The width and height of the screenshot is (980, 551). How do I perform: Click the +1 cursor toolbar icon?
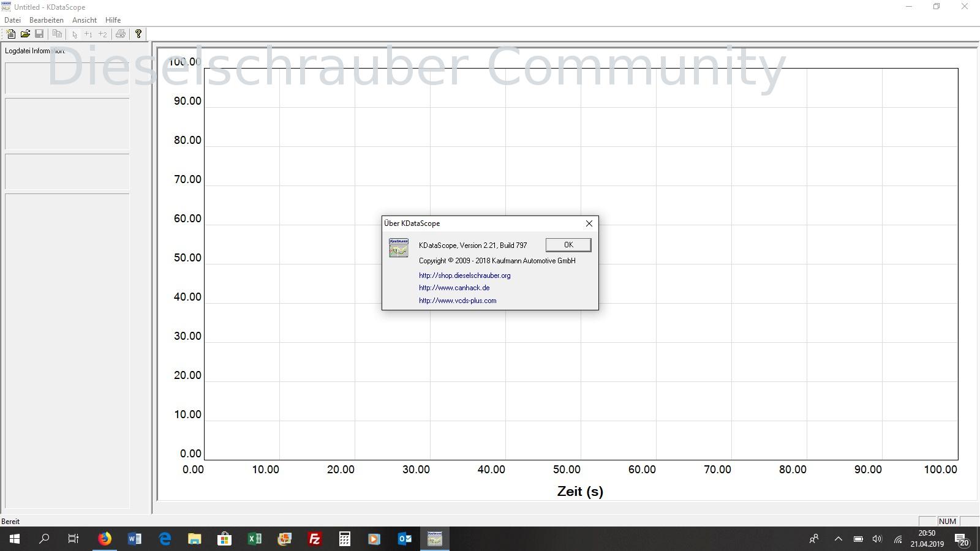click(88, 34)
